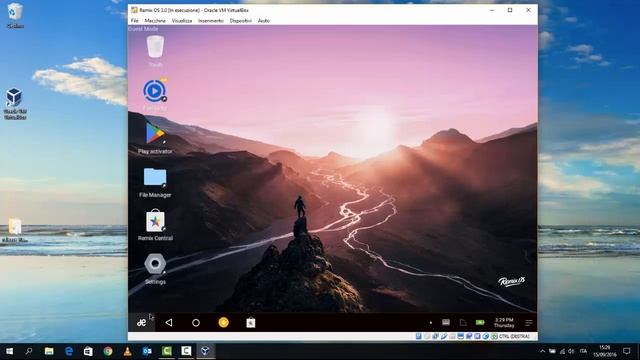Screen dimensions: 640x360
Task: Open the Remix notification panel menu icon
Action: tap(529, 323)
